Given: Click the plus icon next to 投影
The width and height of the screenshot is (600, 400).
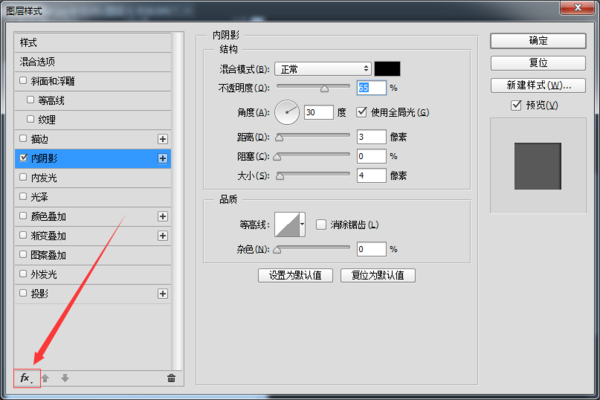Looking at the screenshot, I should coord(162,294).
